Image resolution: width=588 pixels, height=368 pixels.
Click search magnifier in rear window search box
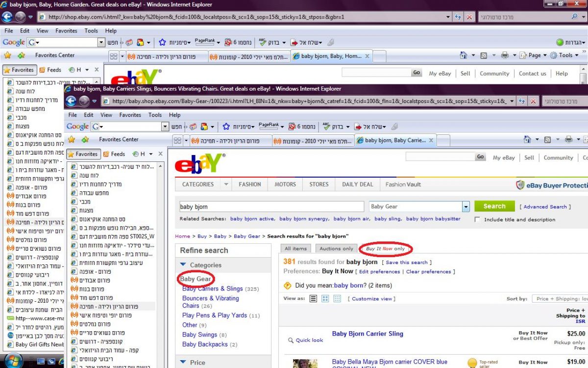[575, 17]
